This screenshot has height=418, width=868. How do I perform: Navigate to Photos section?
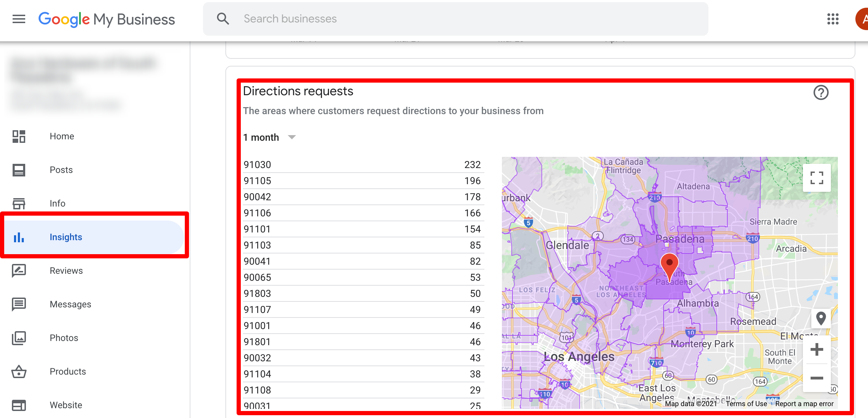point(64,338)
